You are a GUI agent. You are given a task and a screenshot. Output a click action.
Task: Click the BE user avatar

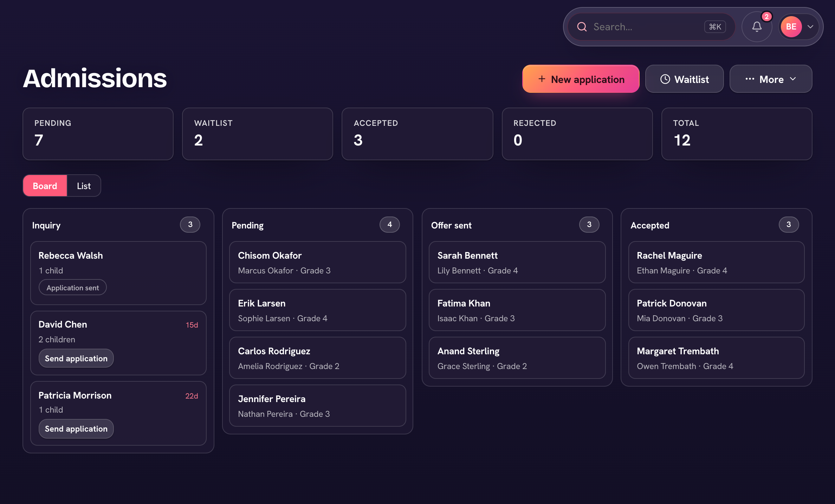791,27
